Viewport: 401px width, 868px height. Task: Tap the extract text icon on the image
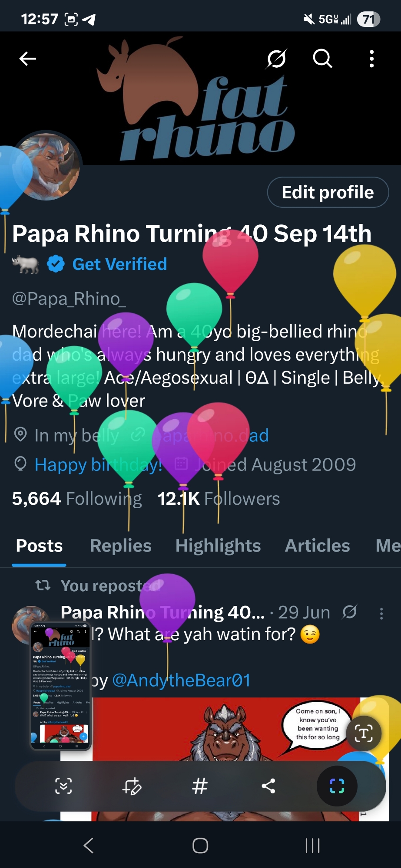(364, 733)
